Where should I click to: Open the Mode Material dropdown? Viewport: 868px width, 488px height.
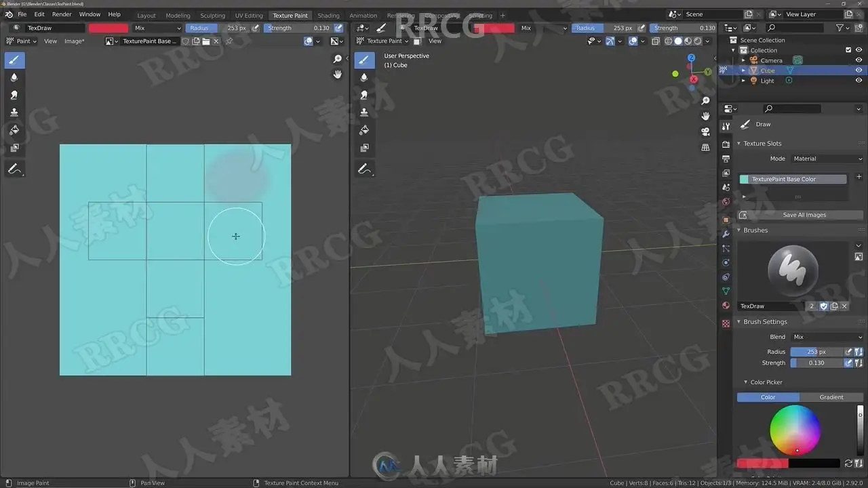tap(827, 159)
